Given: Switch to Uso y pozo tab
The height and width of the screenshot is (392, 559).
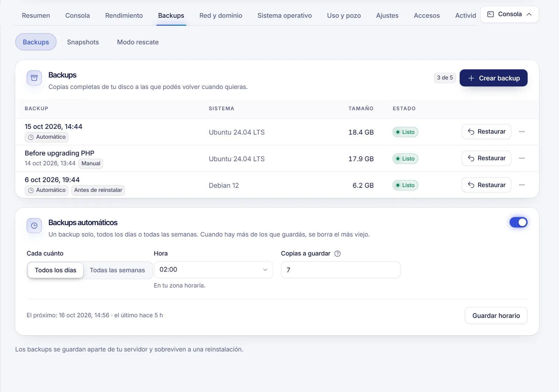Looking at the screenshot, I should click(x=344, y=15).
